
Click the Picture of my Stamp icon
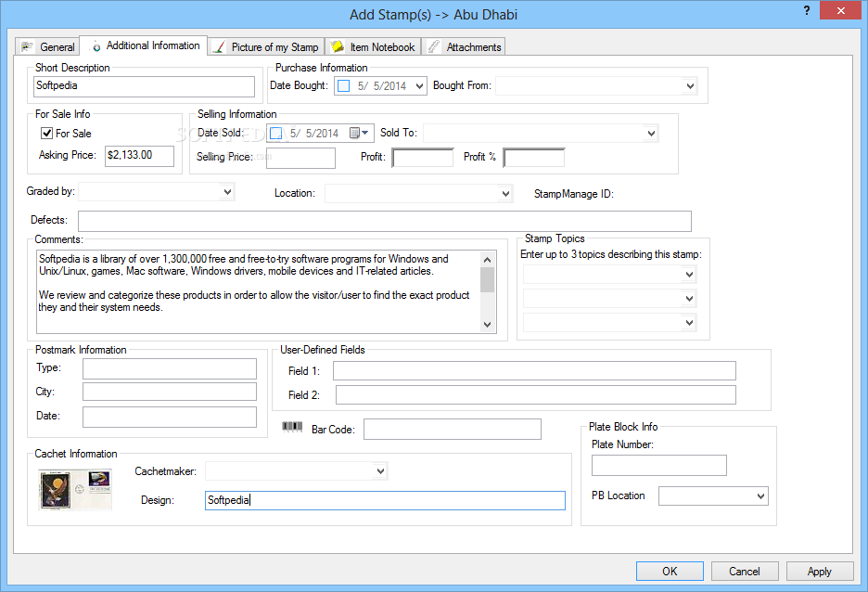tap(219, 47)
